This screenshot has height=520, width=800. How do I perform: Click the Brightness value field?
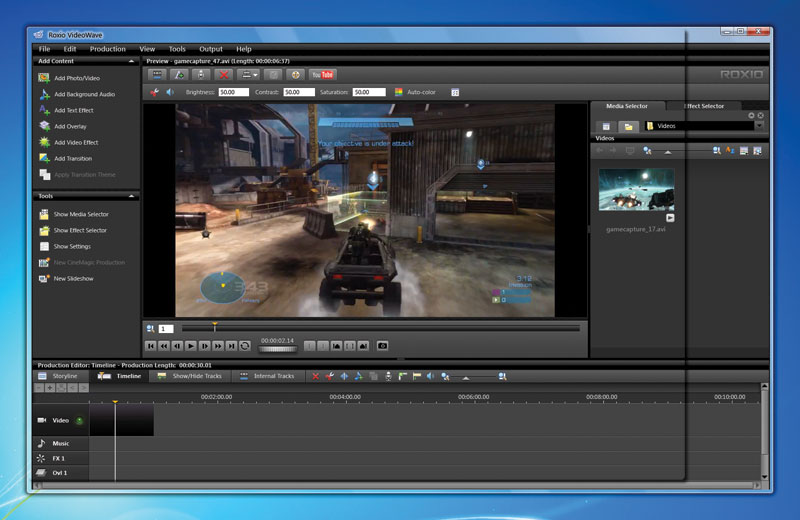point(234,92)
